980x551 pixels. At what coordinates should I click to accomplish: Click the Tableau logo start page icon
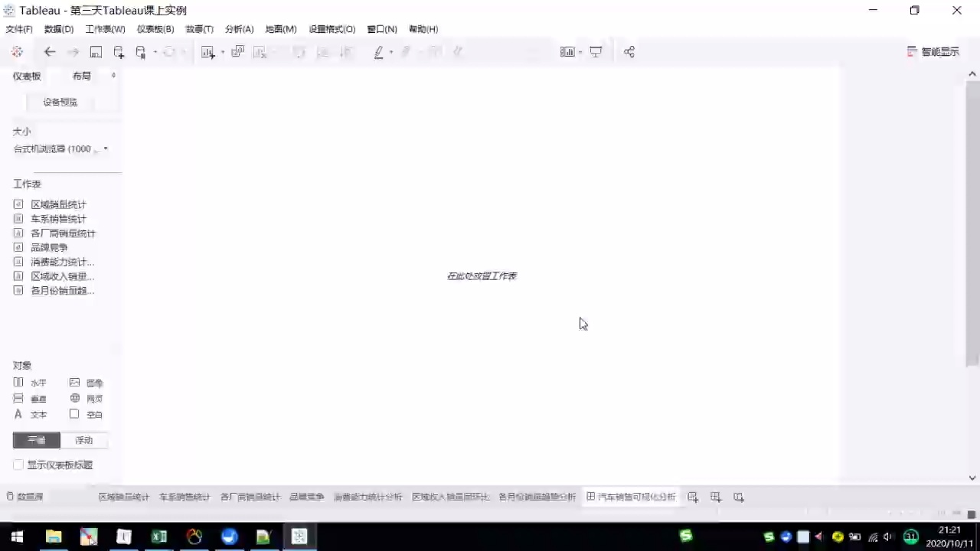pyautogui.click(x=17, y=52)
